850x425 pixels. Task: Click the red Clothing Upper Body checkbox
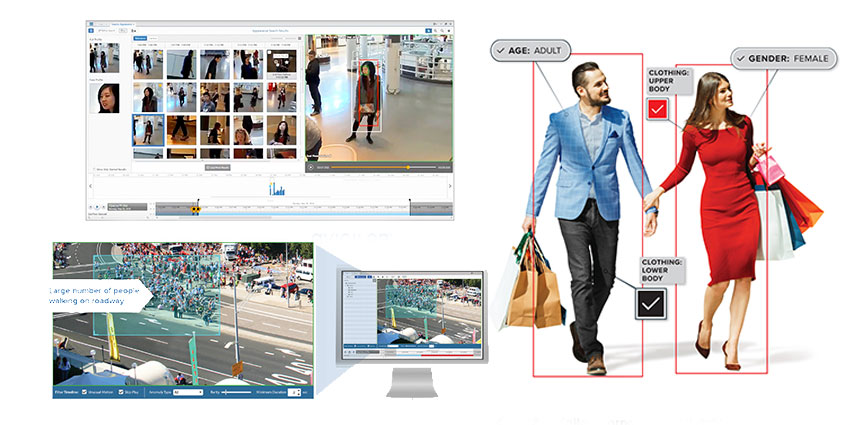point(657,109)
